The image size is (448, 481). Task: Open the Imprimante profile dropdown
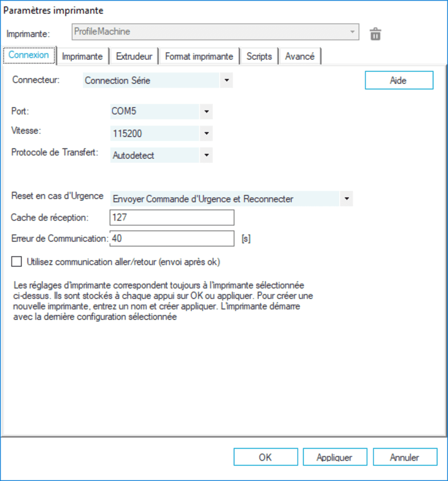(215, 32)
